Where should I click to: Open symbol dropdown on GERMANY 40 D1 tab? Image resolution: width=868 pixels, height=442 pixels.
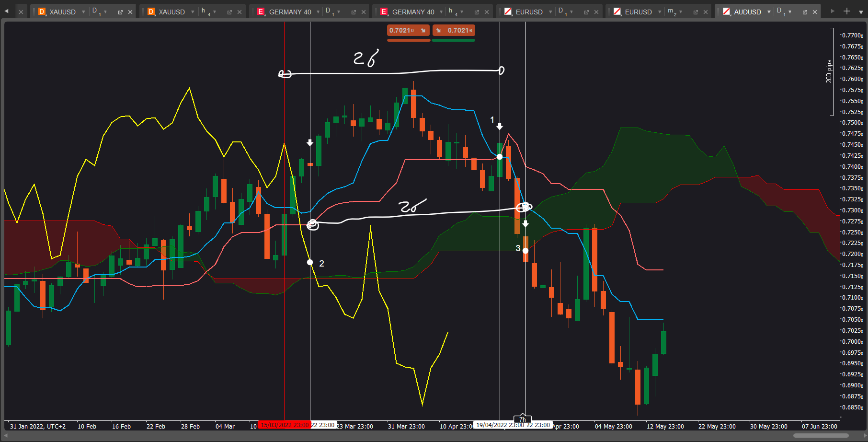[x=318, y=12]
